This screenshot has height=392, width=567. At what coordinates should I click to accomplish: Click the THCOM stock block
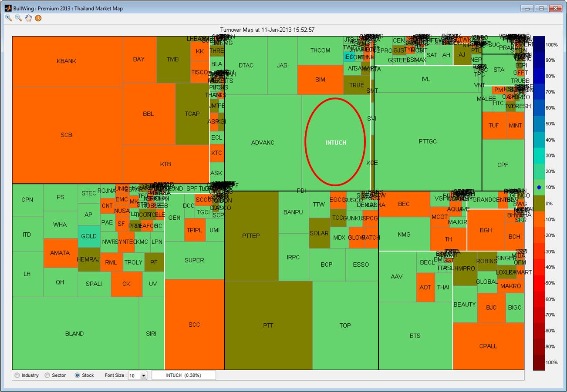pyautogui.click(x=321, y=50)
